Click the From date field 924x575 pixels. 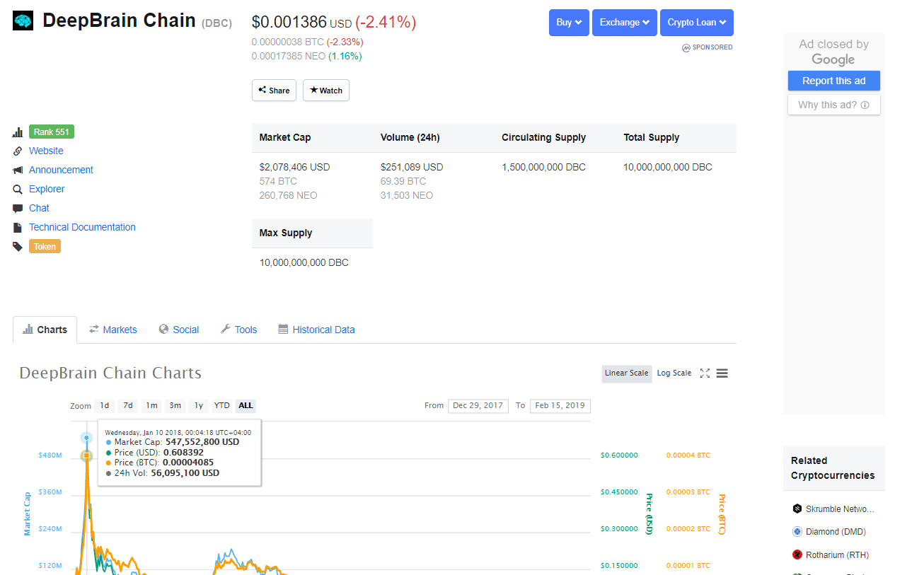click(x=478, y=406)
